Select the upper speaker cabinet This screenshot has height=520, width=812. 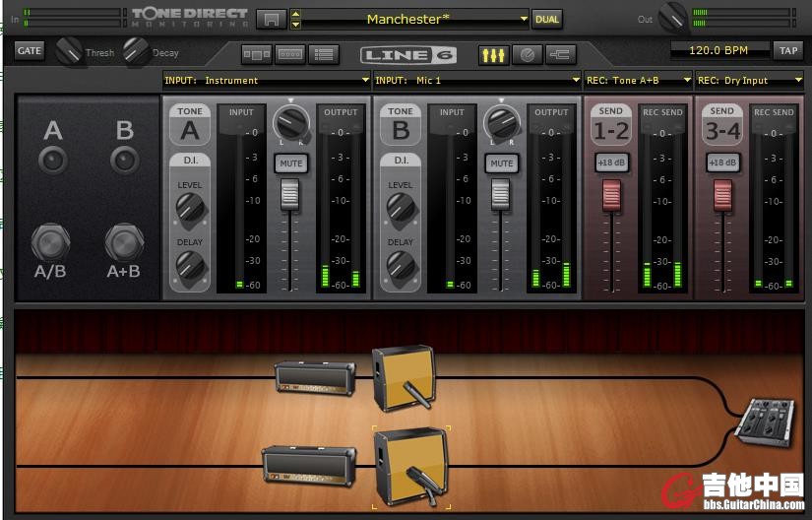404,378
